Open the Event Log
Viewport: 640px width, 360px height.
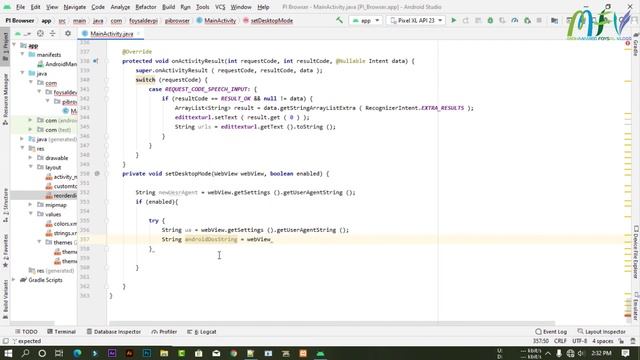(x=551, y=332)
